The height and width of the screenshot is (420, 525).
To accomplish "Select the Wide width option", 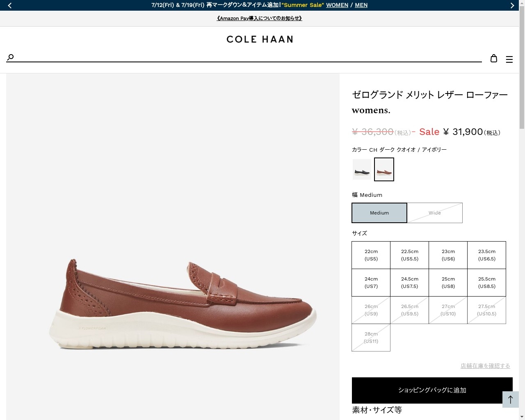I will (x=435, y=213).
